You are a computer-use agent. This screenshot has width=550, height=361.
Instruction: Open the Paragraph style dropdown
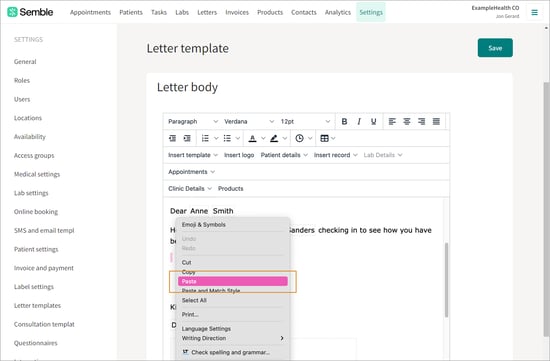[193, 121]
